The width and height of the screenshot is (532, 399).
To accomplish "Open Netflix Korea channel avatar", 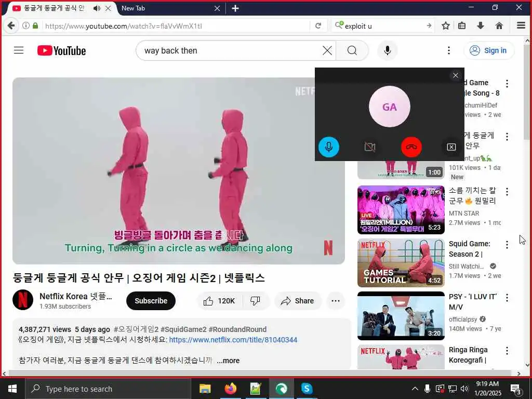I will click(23, 300).
